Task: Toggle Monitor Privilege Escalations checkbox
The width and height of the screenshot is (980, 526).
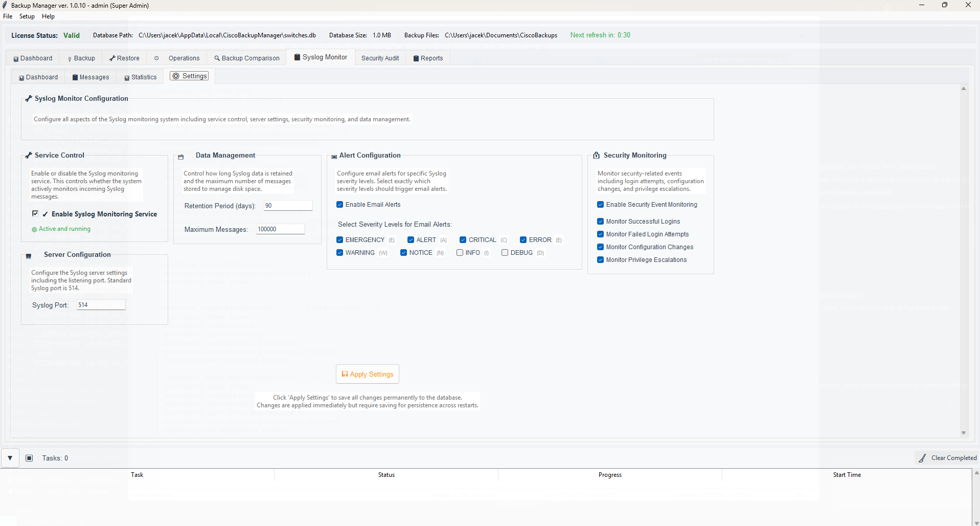Action: pyautogui.click(x=601, y=260)
